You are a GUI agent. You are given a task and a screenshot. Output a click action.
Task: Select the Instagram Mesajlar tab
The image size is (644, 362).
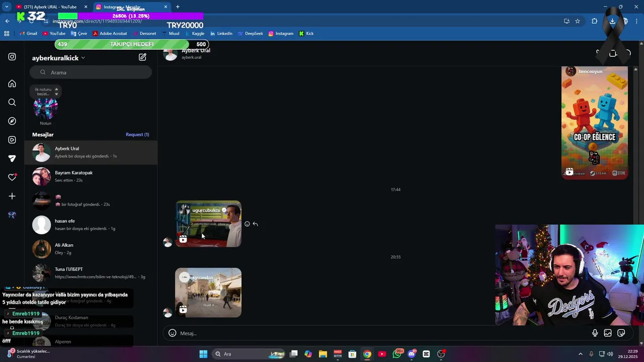[x=132, y=7]
